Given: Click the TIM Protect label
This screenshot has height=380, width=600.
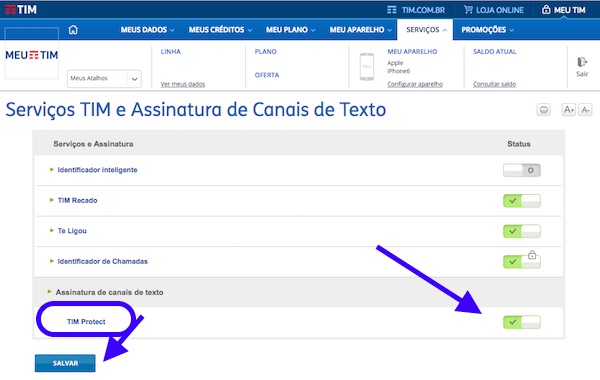Looking at the screenshot, I should (x=86, y=322).
